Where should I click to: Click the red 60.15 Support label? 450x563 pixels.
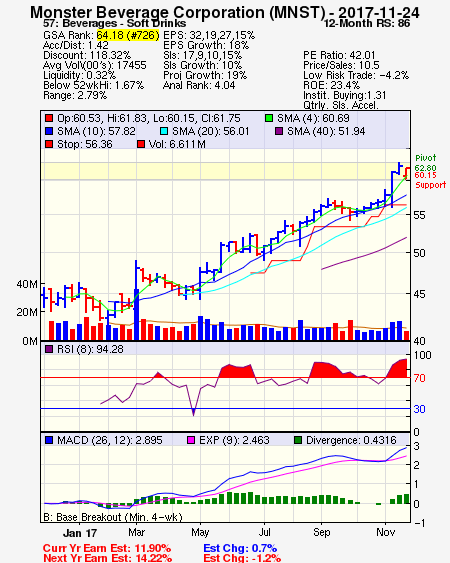pos(431,180)
